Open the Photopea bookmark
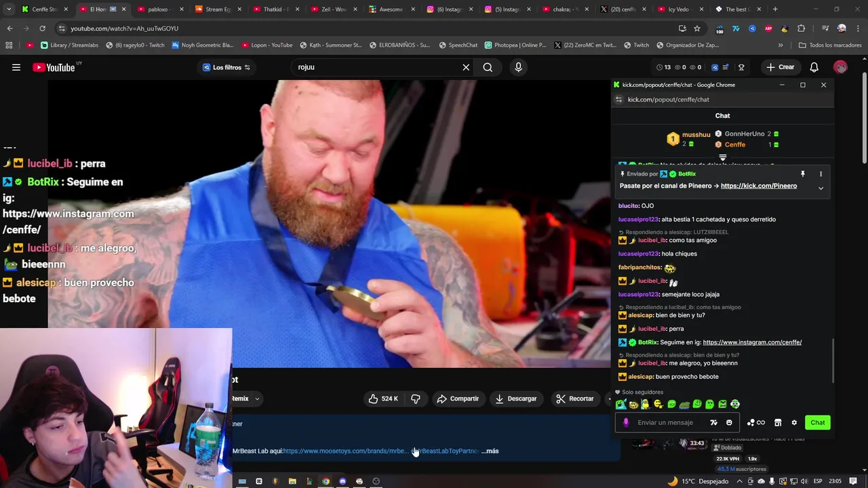Screen dimensions: 868x488 coord(515,45)
